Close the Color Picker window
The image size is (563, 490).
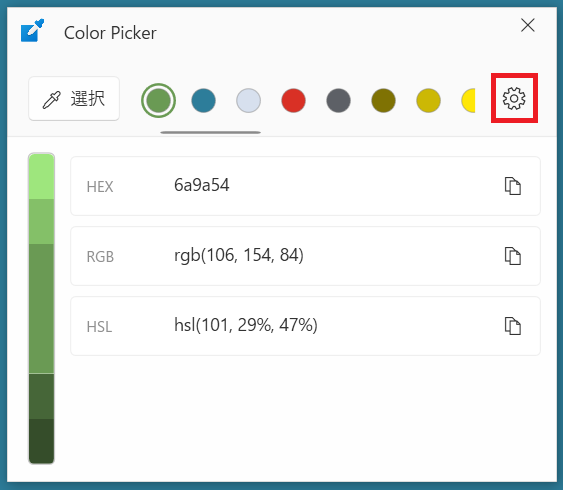[x=528, y=25]
